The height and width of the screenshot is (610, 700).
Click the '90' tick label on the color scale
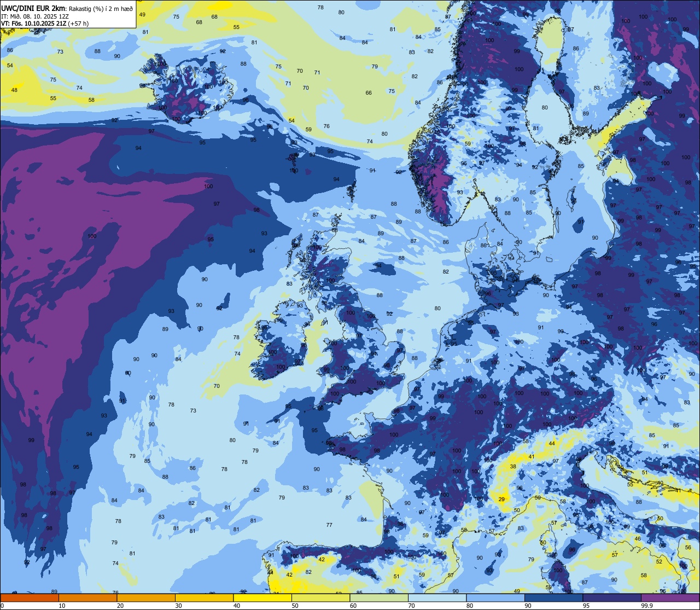528,606
